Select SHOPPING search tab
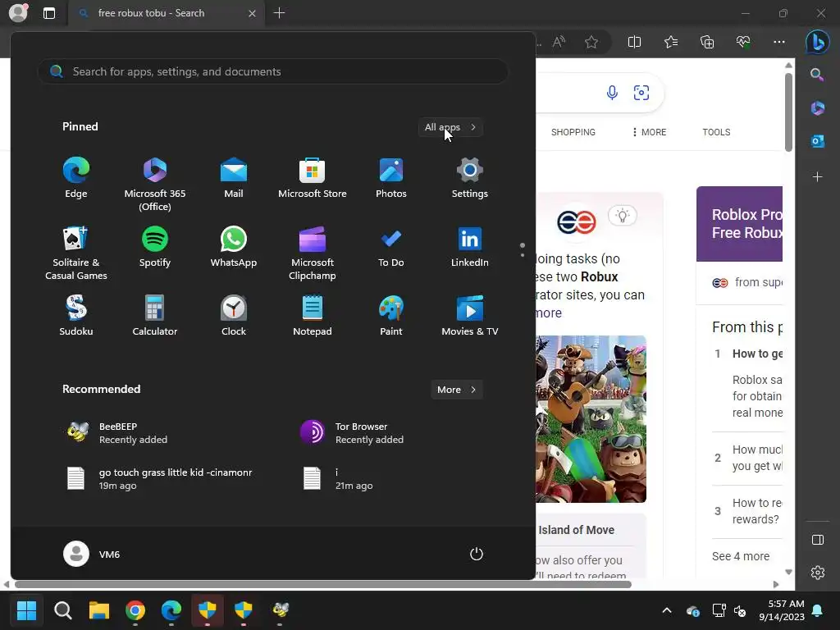Screen dimensions: 840x630 point(573,132)
